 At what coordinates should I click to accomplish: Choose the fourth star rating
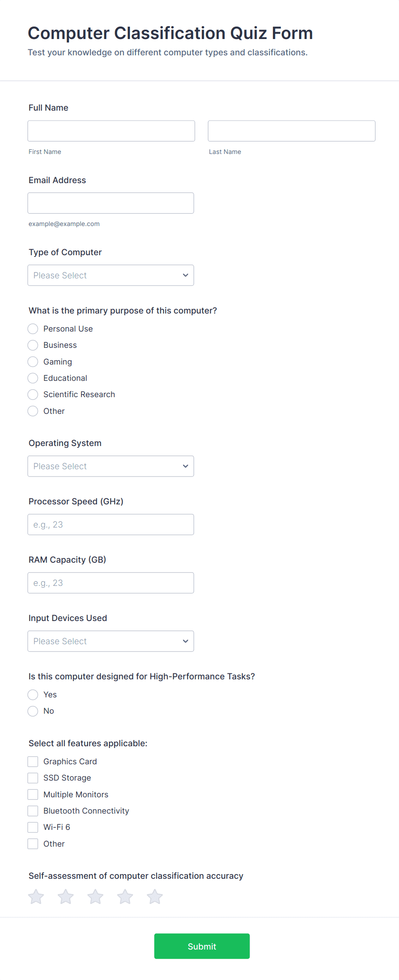[125, 897]
